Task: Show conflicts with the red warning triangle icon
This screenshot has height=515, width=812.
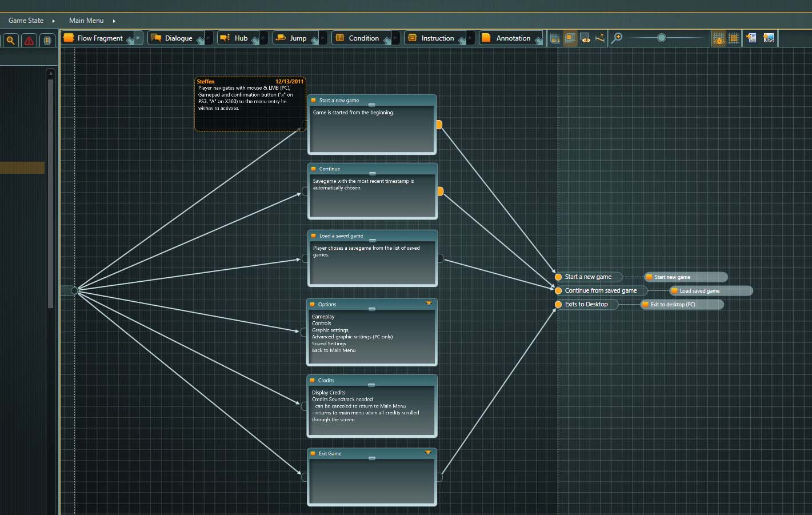Action: tap(29, 40)
